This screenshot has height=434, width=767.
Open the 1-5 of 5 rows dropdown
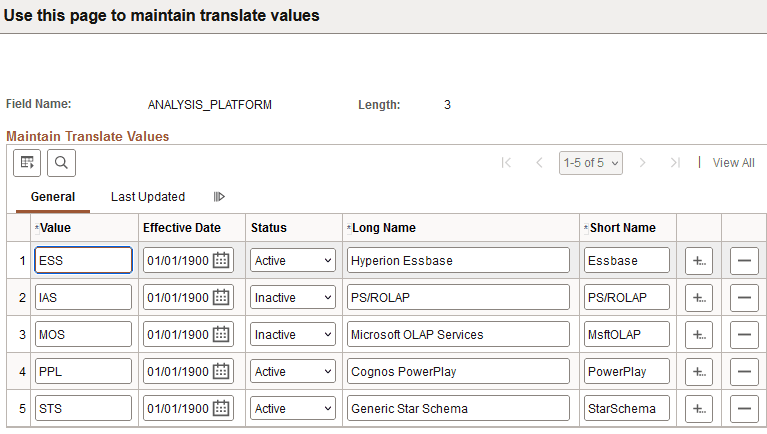tap(591, 162)
